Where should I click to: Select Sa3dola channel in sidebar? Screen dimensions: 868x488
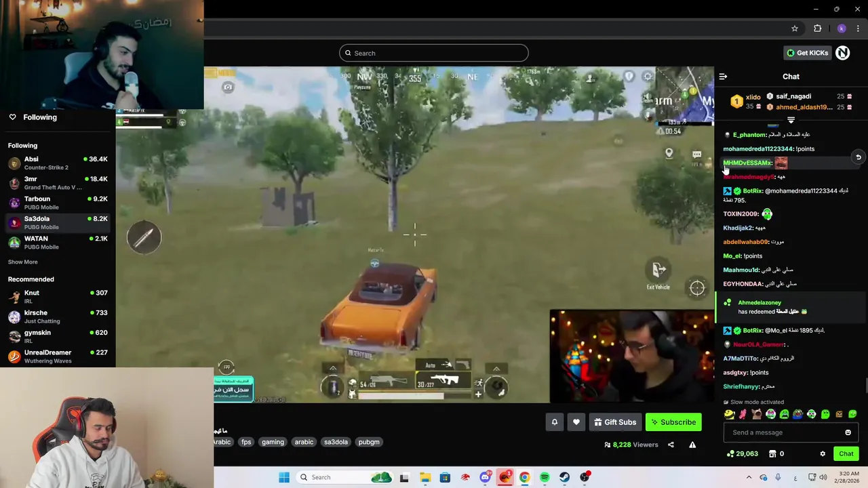pos(58,222)
